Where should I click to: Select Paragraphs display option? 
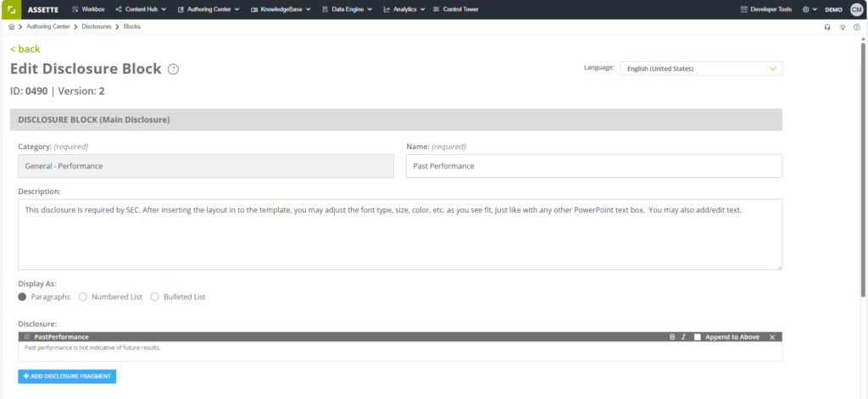[23, 297]
